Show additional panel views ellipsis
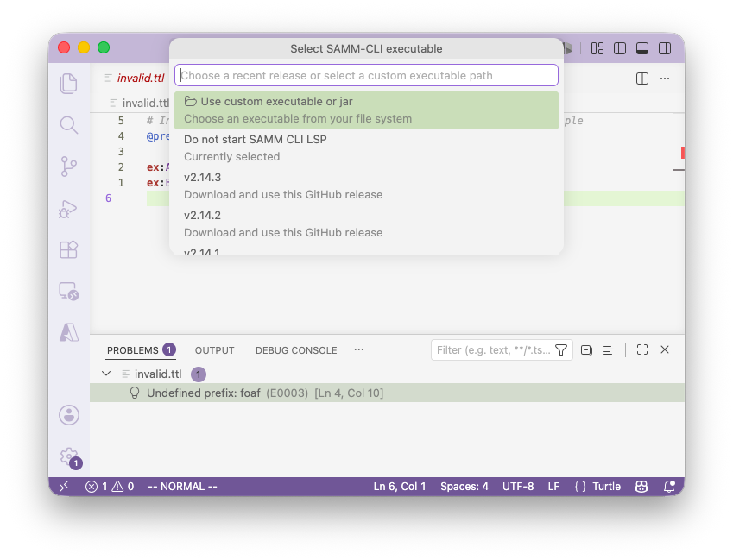 [x=358, y=349]
